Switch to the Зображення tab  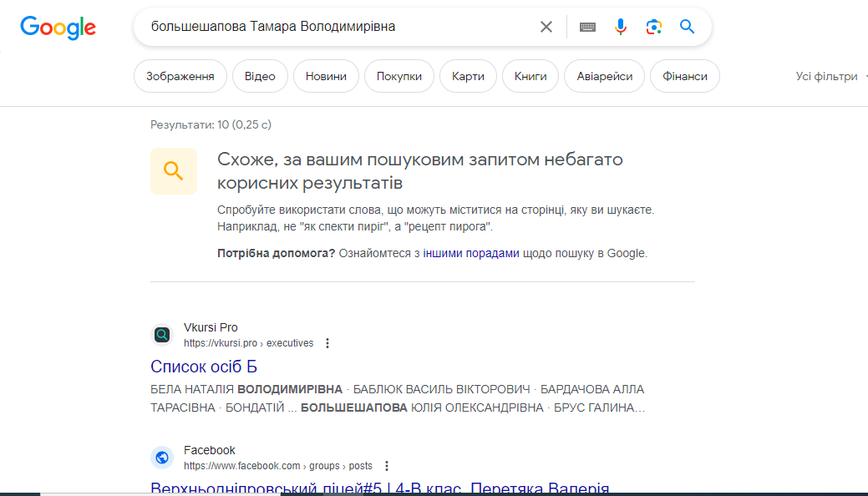click(x=180, y=75)
